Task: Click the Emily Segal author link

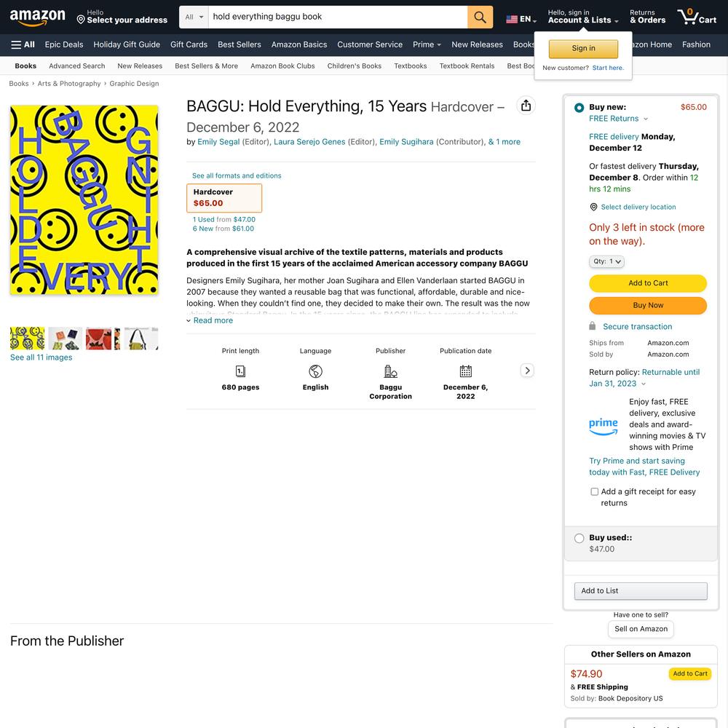Action: point(218,142)
